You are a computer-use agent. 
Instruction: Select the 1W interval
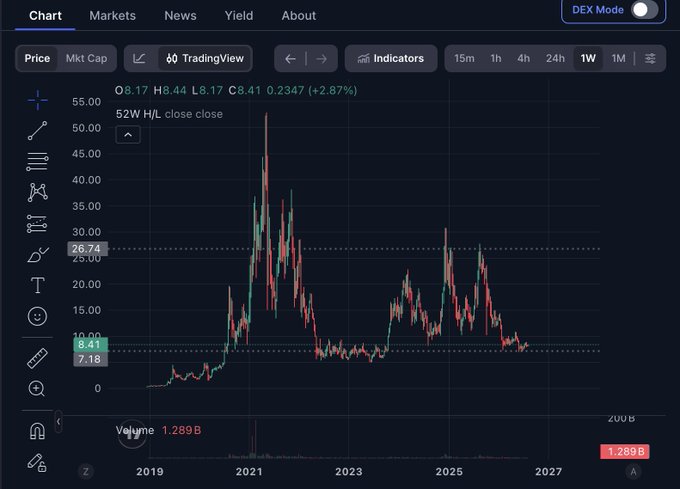(x=588, y=58)
